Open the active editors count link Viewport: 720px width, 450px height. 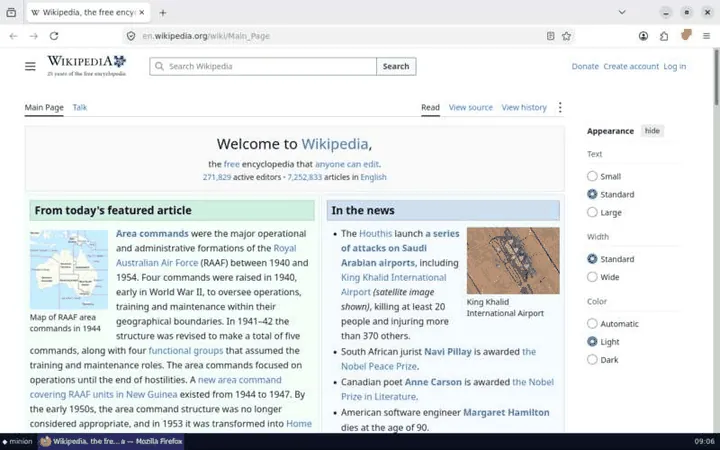(217, 177)
